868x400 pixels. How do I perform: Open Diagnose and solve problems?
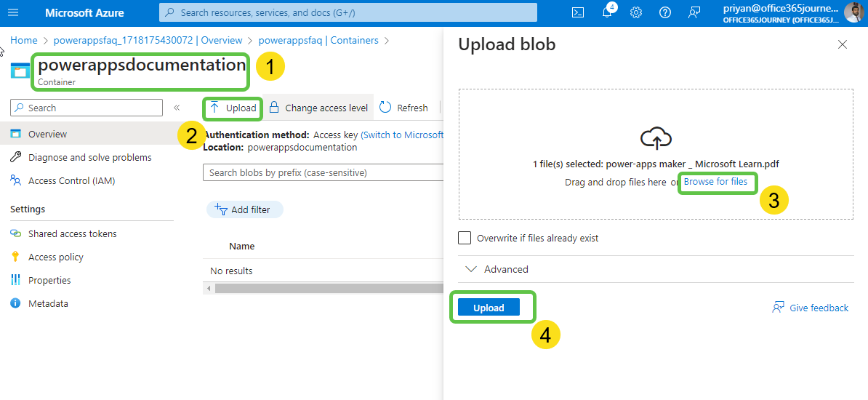point(89,157)
